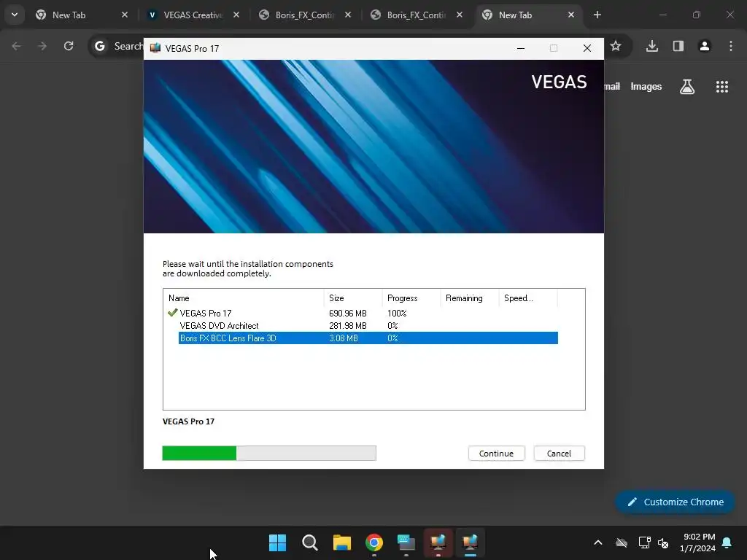Click the OneDrive cloud tray icon
Image resolution: width=747 pixels, height=560 pixels.
click(x=622, y=542)
